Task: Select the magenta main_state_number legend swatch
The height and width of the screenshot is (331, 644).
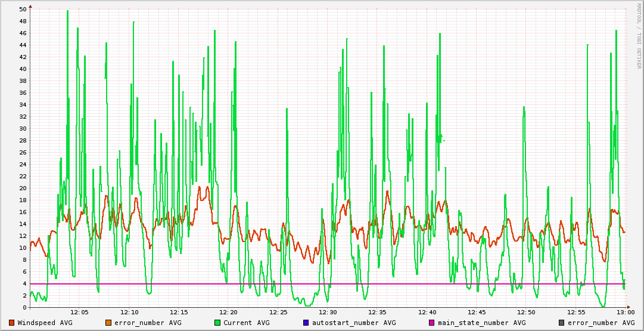Action: click(432, 323)
